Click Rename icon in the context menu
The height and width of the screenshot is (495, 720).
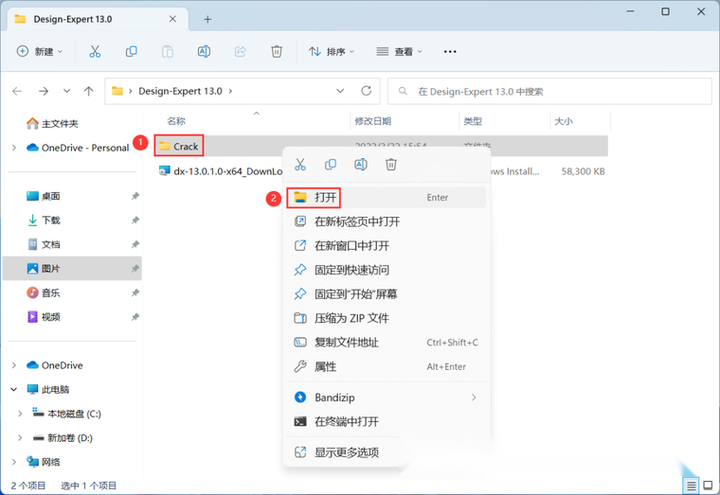[360, 164]
